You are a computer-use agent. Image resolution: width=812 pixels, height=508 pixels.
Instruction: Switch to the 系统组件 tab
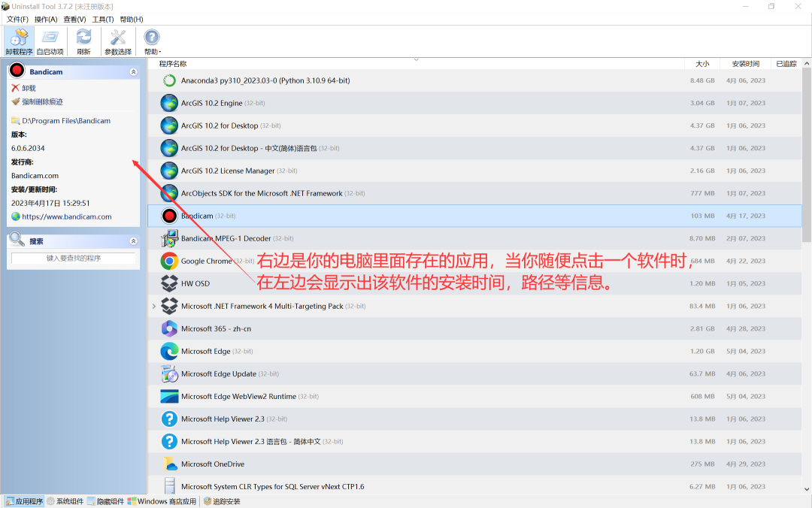tap(65, 501)
